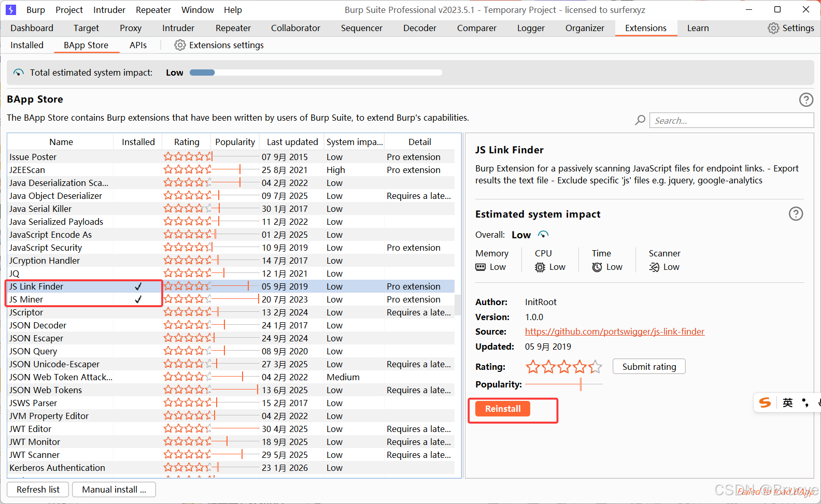This screenshot has width=821, height=504.
Task: Select the JSON Web Tokens row
Action: 231,390
